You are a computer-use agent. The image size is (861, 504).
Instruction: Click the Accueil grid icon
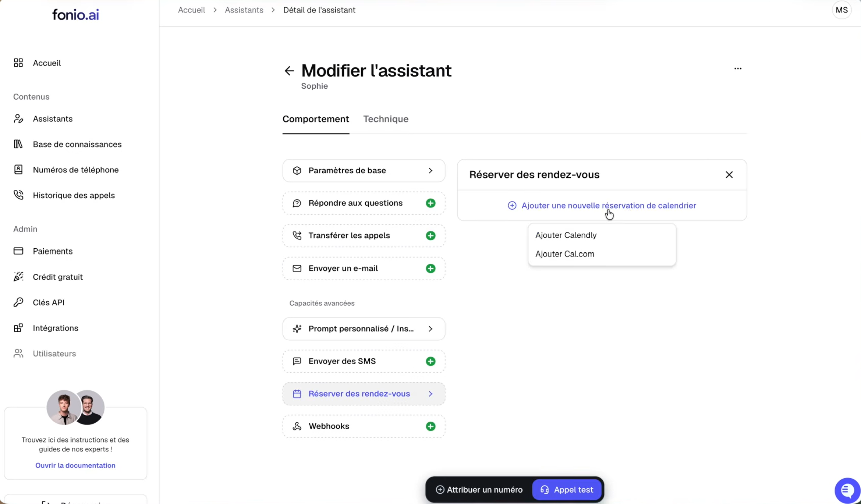point(18,63)
